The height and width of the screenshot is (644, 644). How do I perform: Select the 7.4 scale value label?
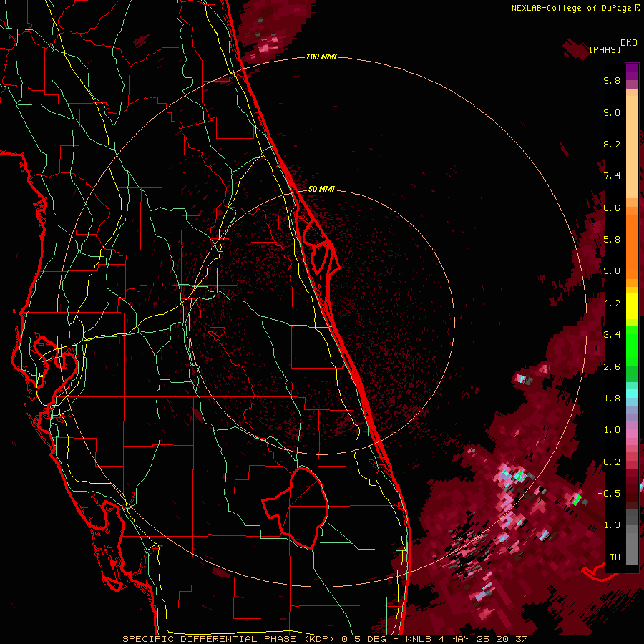[x=612, y=176]
